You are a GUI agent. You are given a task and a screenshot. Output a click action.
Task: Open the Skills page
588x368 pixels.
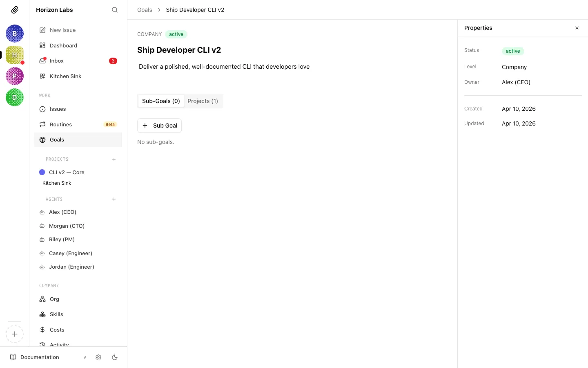tap(78, 314)
